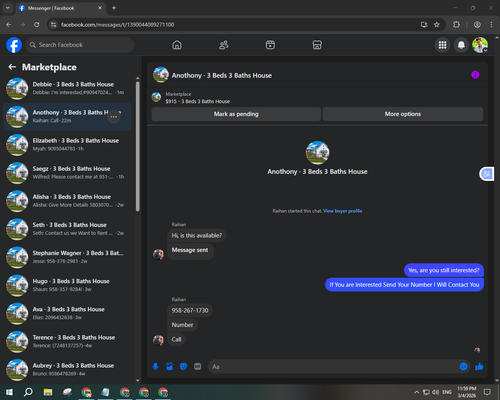Record a voice clip with microphone icon
Screen dimensions: 500x400
[x=155, y=367]
